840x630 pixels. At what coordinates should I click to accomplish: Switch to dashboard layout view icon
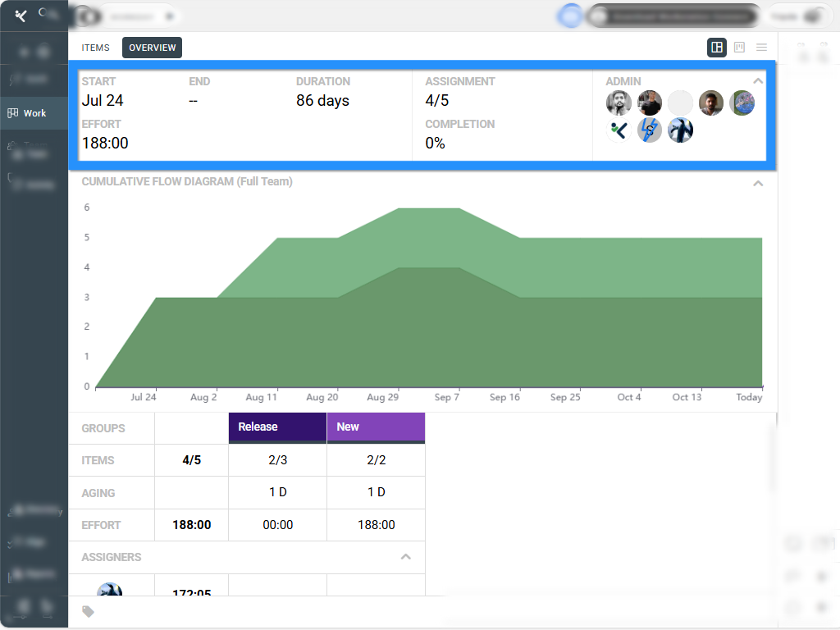point(717,48)
